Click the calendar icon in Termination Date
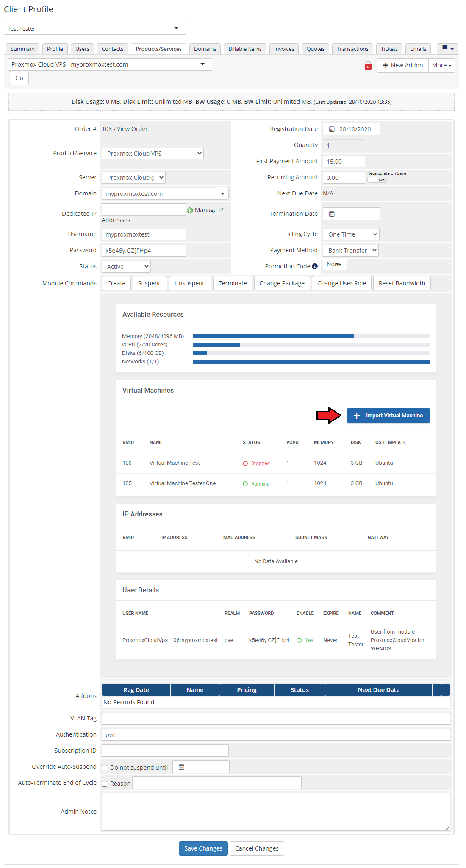 pos(332,214)
